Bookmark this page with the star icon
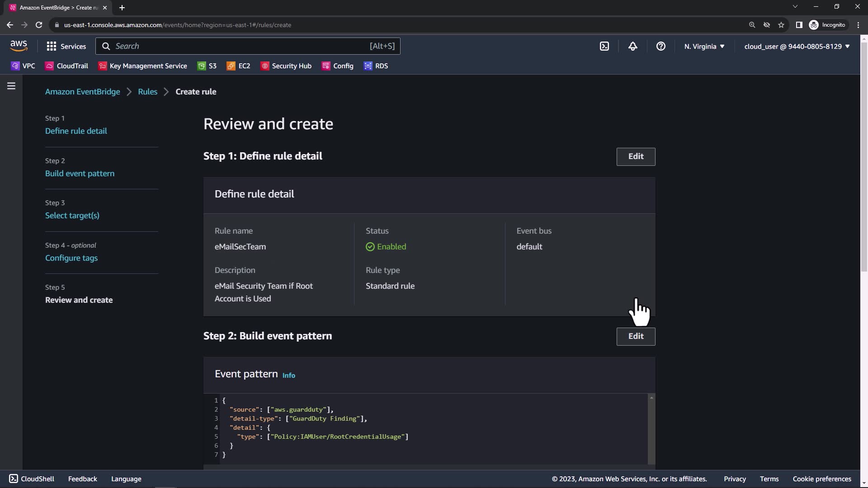Viewport: 868px width, 488px height. point(781,25)
